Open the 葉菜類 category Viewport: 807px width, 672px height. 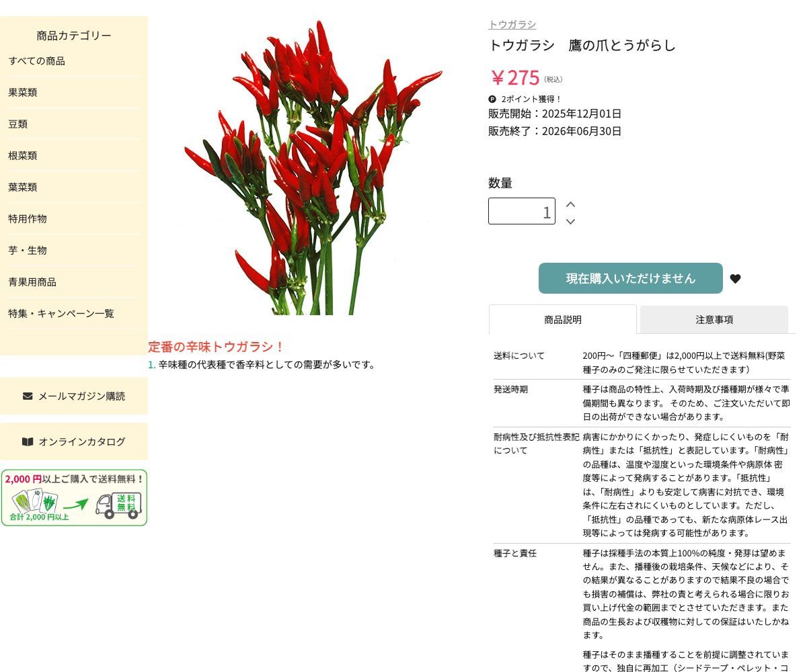point(22,187)
